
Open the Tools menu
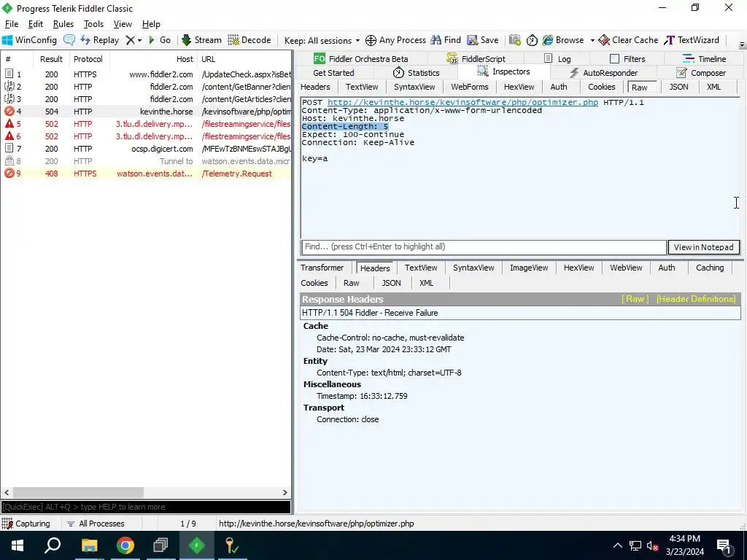tap(93, 24)
